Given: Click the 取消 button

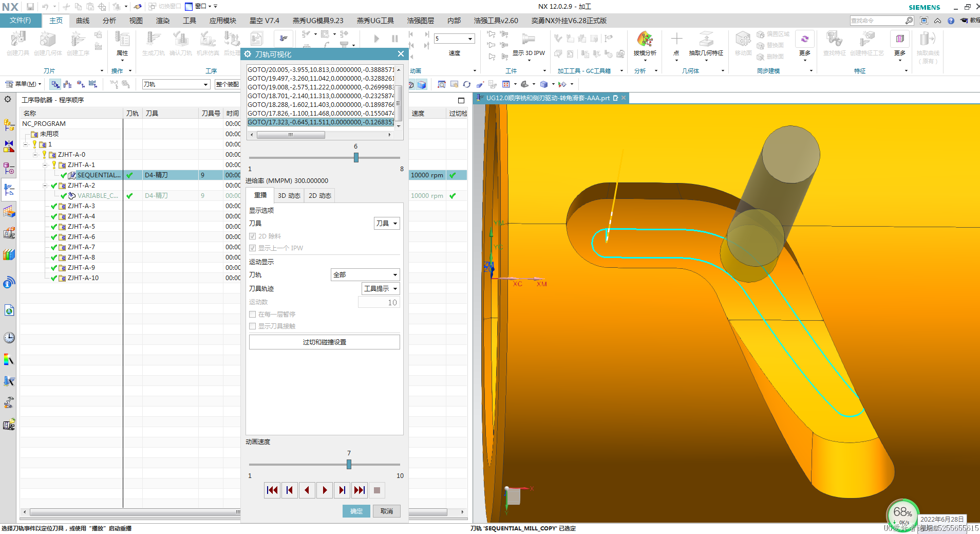Looking at the screenshot, I should (x=387, y=511).
